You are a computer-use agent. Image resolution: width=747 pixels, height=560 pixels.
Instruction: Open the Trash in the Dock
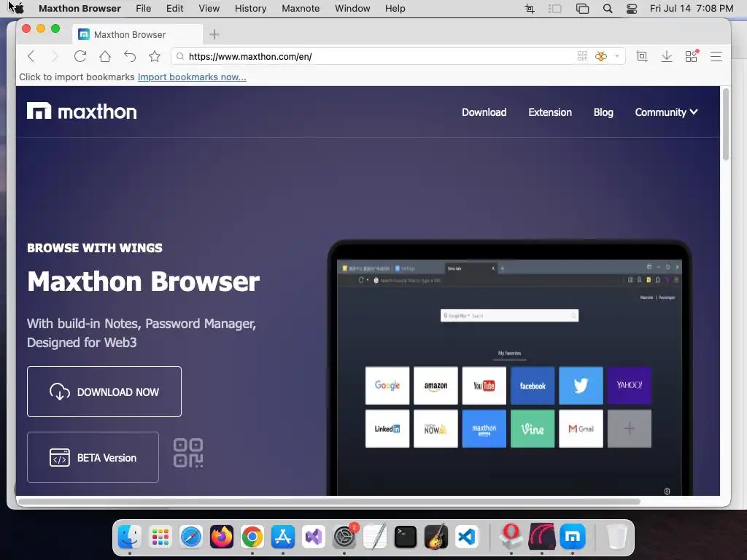(616, 537)
